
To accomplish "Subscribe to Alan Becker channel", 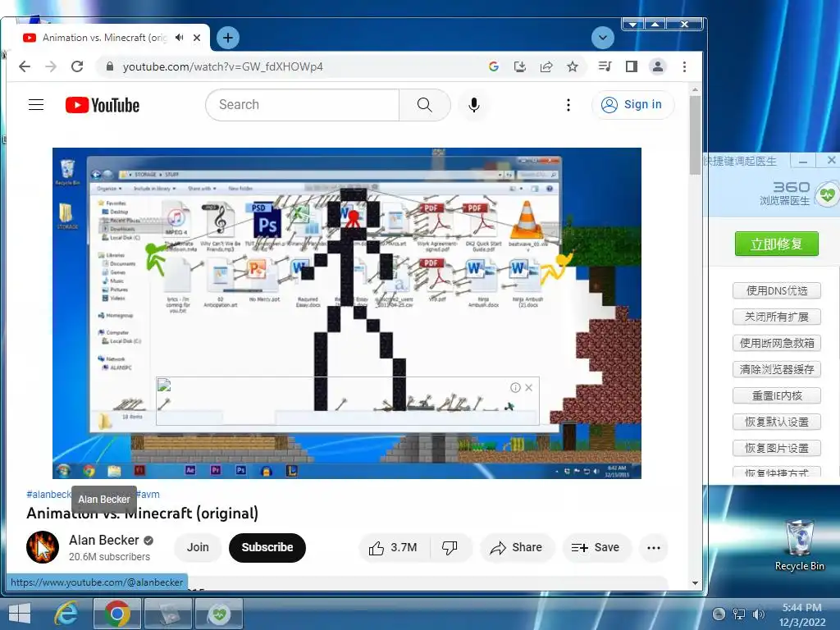I will pos(267,547).
